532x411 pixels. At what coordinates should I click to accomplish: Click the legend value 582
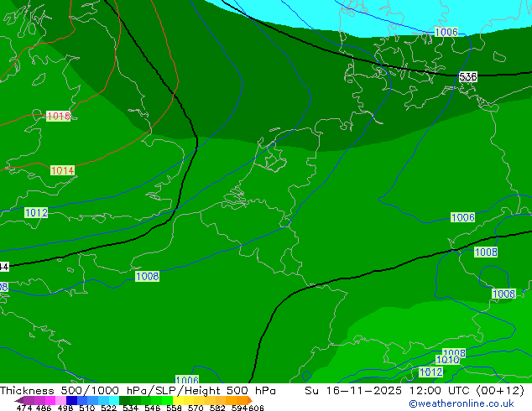217,408
